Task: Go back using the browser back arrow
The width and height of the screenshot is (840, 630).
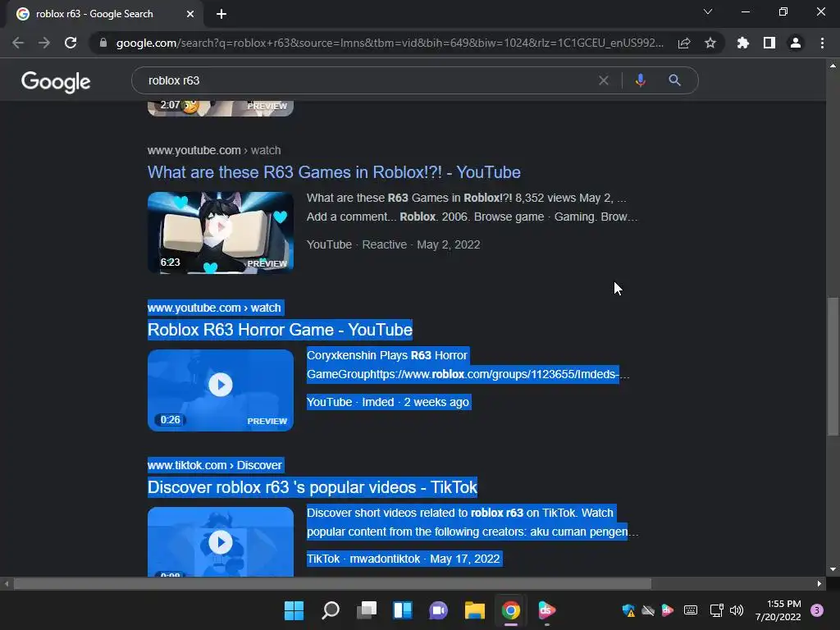Action: [18, 43]
